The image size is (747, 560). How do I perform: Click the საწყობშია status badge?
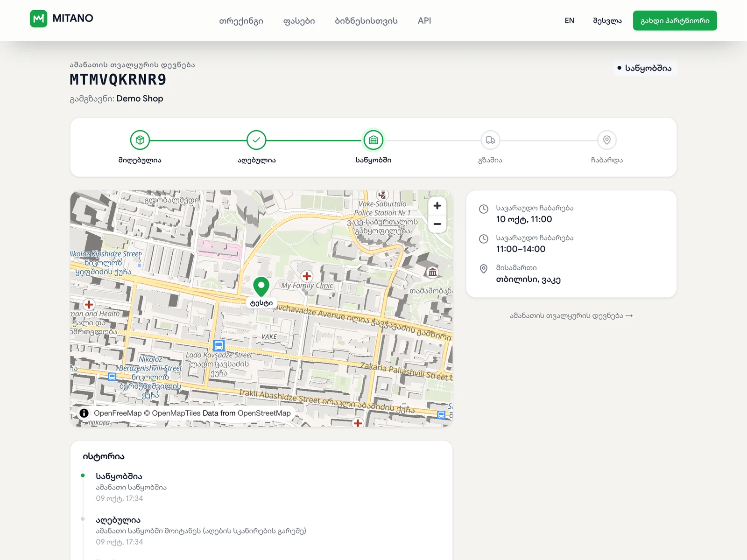pos(644,68)
